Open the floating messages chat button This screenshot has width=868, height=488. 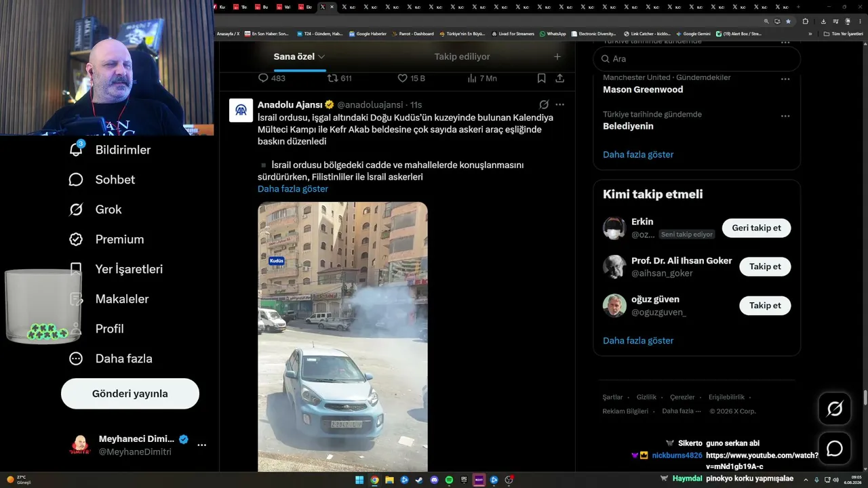pos(835,448)
